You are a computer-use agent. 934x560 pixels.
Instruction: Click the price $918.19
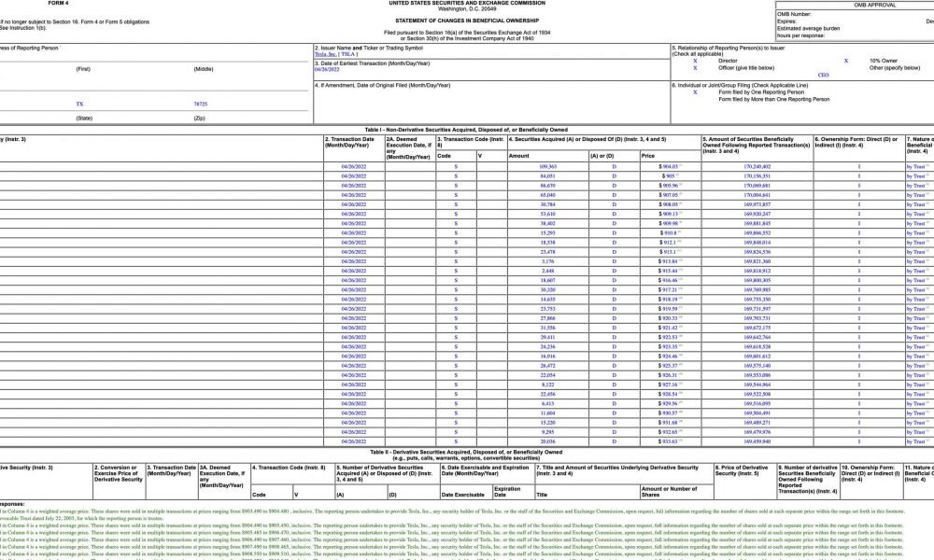669,300
